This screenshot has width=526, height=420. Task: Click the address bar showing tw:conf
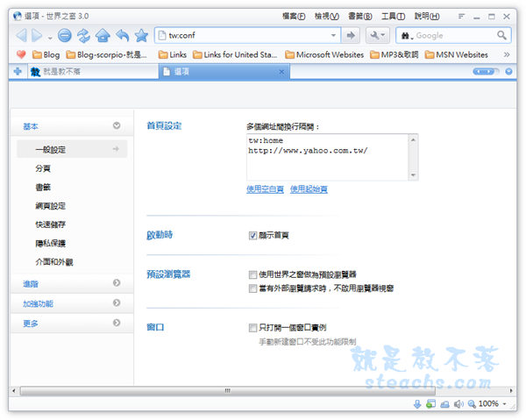pos(247,35)
